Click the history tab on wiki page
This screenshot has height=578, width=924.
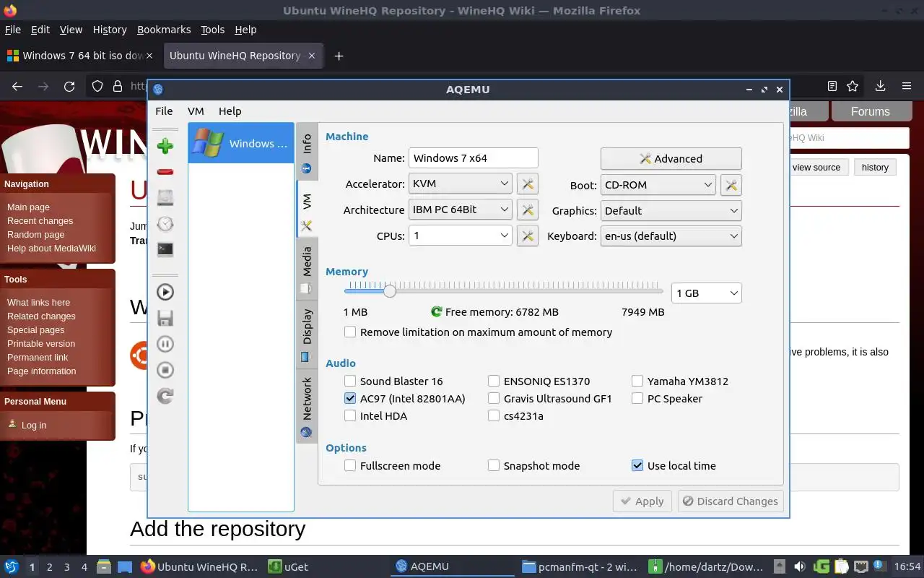pos(875,167)
